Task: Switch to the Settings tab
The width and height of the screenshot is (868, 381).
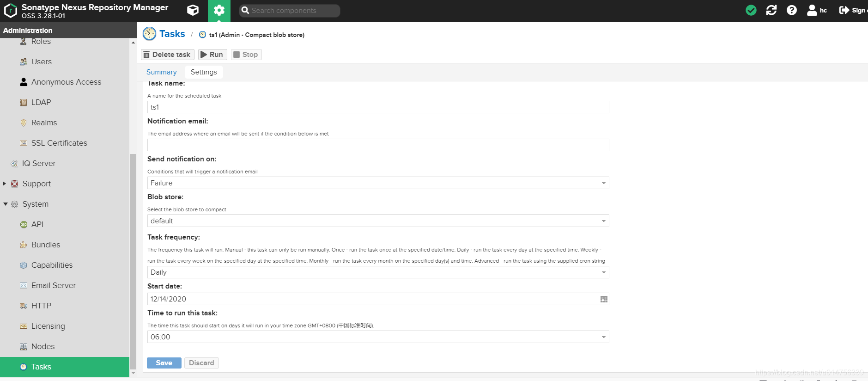Action: click(x=204, y=72)
